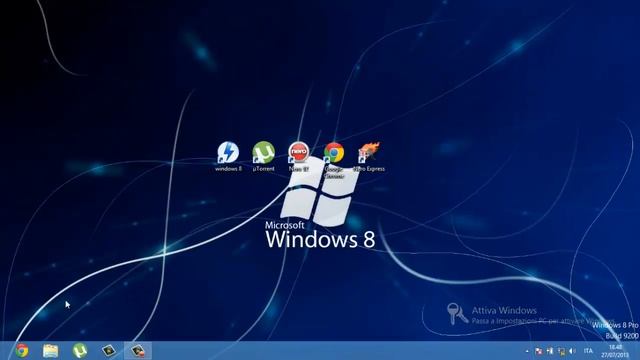Open File Explorer from the taskbar
Image resolution: width=640 pixels, height=360 pixels.
coord(51,351)
